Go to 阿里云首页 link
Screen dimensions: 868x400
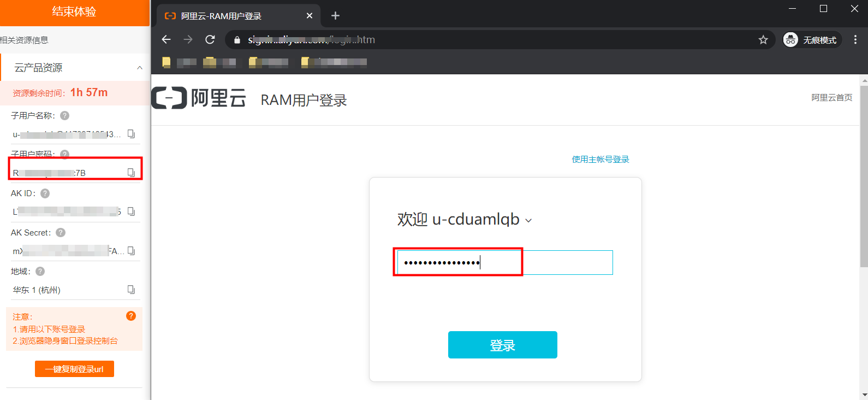click(831, 98)
